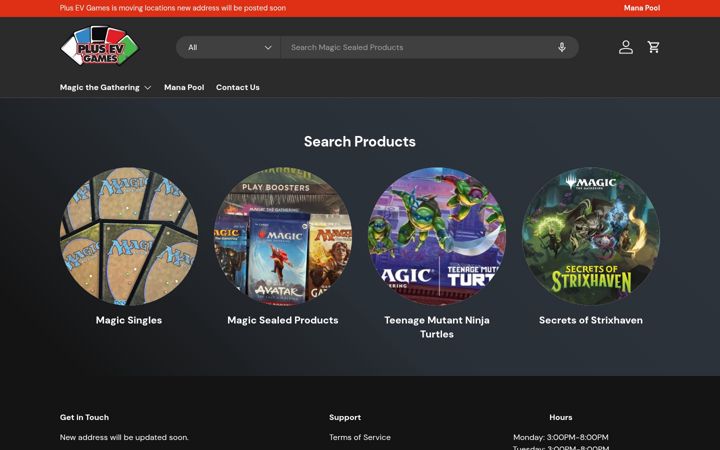The height and width of the screenshot is (450, 720).
Task: Open the shopping cart icon
Action: point(653,47)
